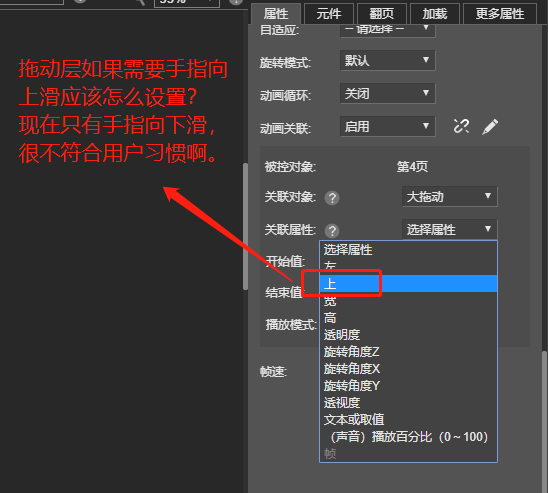Click the unlink chain icon beside 动画关联

click(461, 126)
